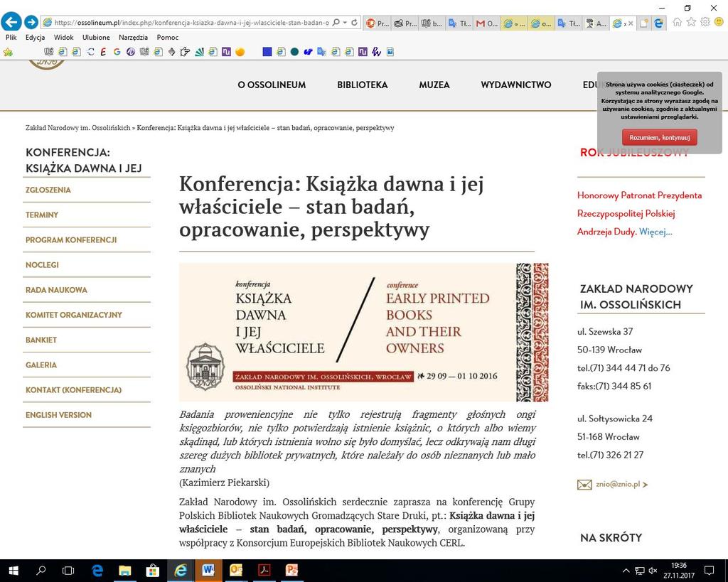Click the ossolineum.pl URL address field

(191, 22)
